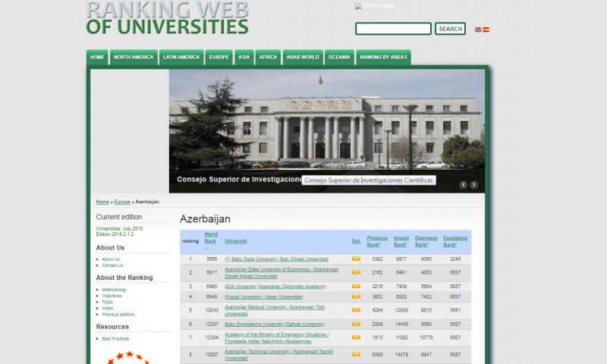Open the OCEANIA tab
Image resolution: width=607 pixels, height=364 pixels.
pos(339,57)
